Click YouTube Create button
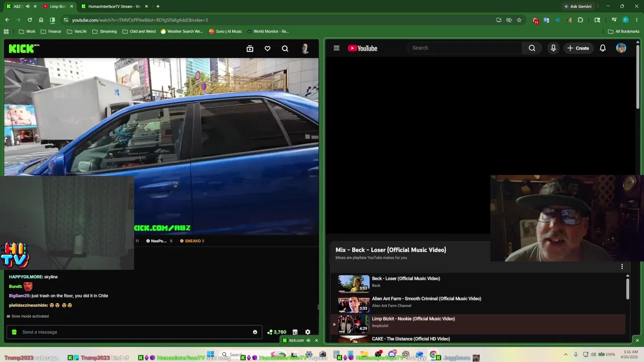This screenshot has height=362, width=644. click(x=578, y=48)
